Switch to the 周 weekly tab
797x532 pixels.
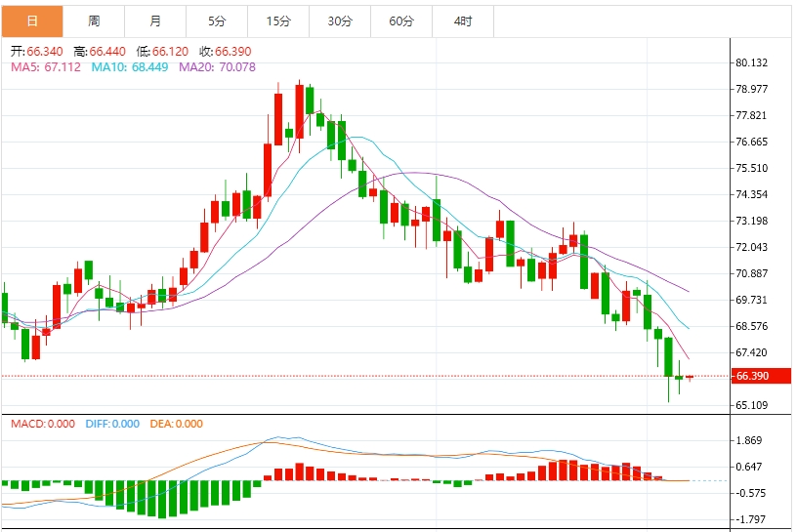pyautogui.click(x=94, y=21)
